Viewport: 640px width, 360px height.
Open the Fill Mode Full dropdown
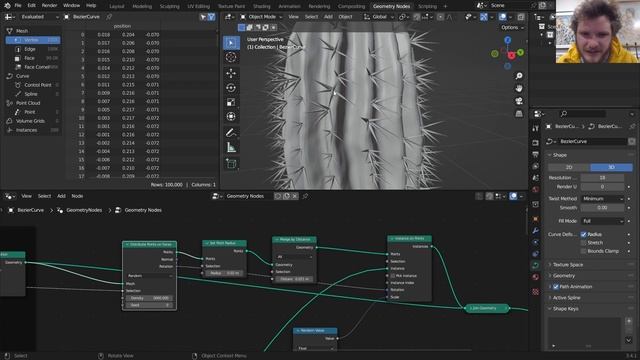(602, 221)
